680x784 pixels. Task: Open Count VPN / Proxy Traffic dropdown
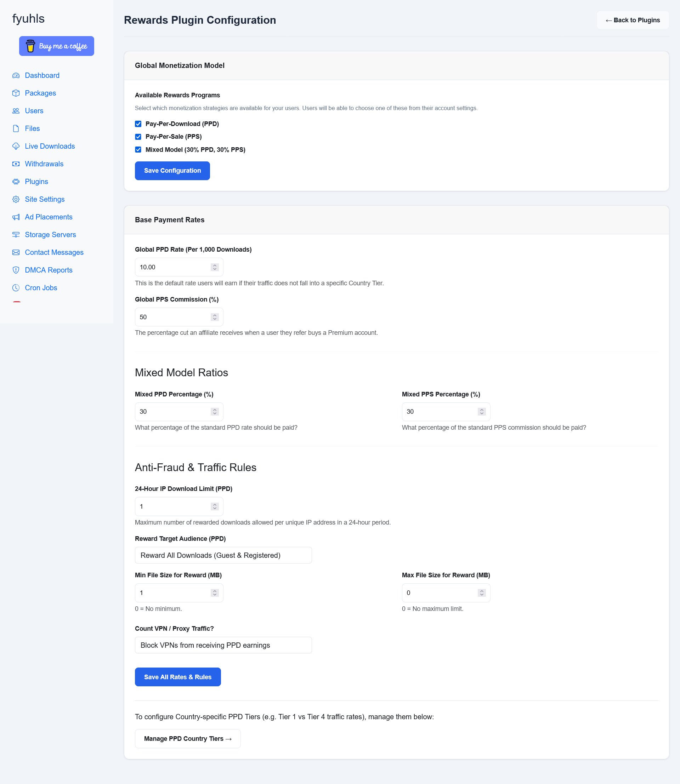(x=223, y=645)
